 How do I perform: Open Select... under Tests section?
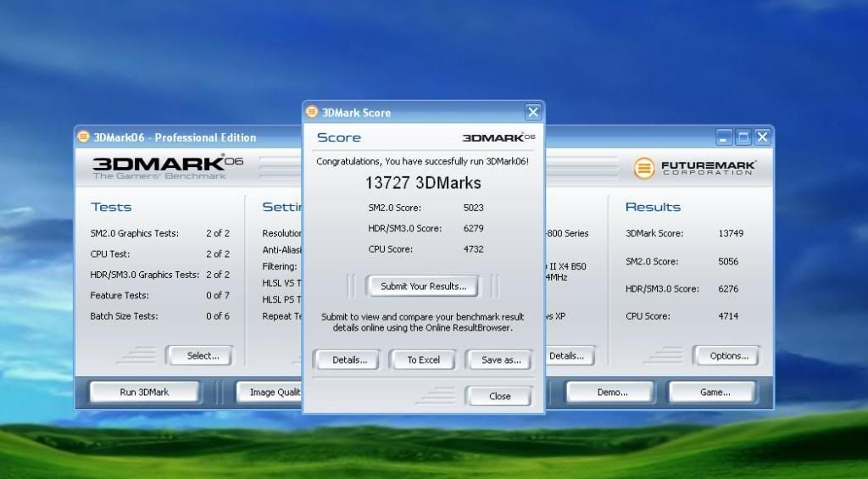199,356
